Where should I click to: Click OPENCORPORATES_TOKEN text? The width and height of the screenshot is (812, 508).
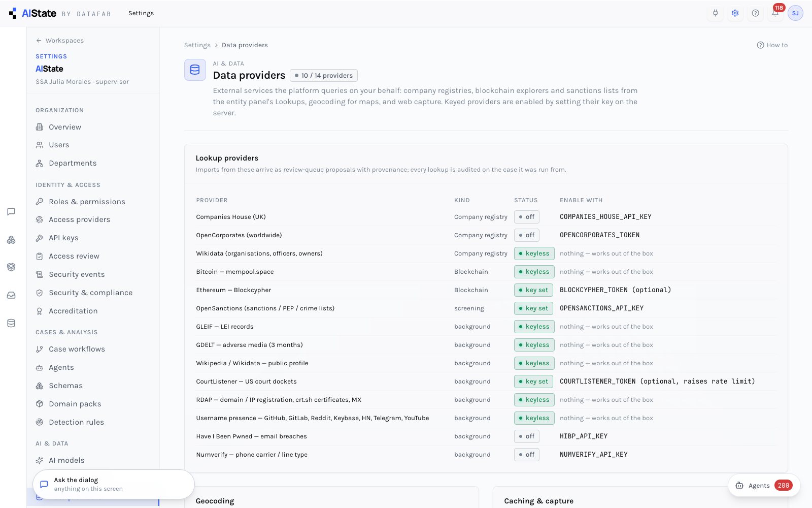(599, 235)
